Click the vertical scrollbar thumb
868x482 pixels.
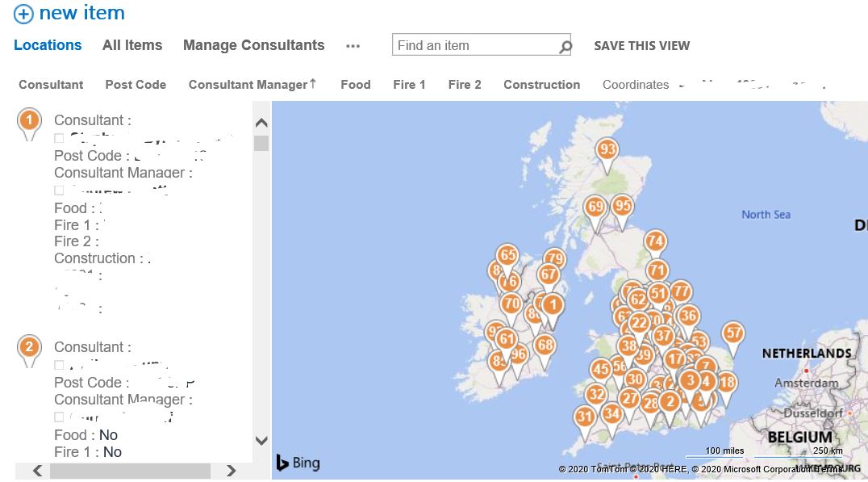[x=261, y=144]
